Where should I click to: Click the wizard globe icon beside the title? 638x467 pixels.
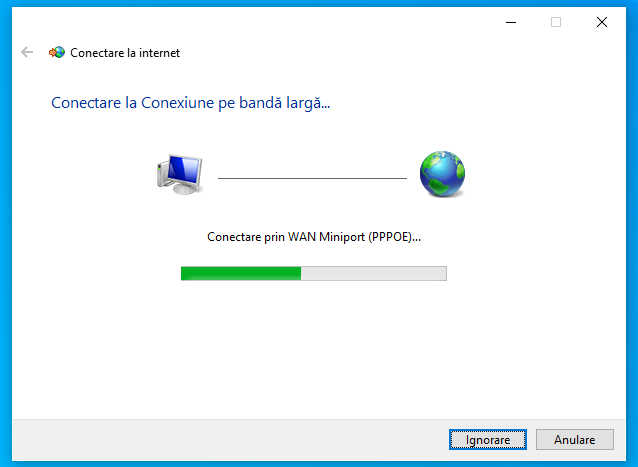[57, 52]
